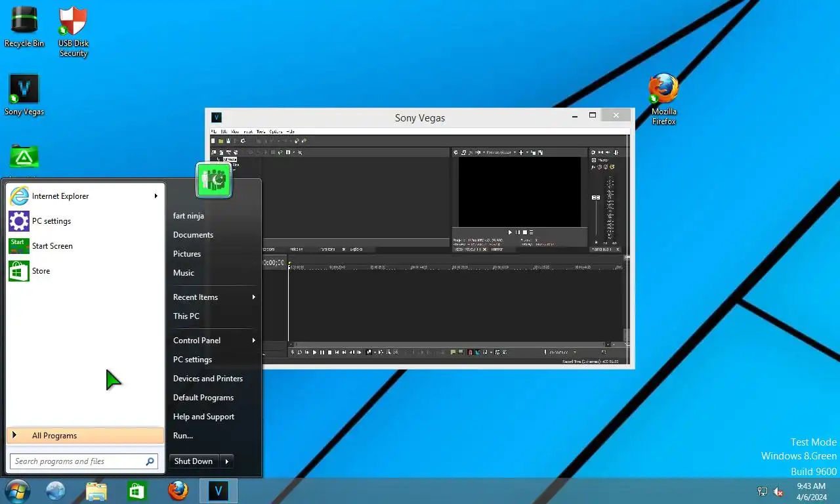
Task: Switch to the Explorer tab in Vegas
Action: point(356,249)
